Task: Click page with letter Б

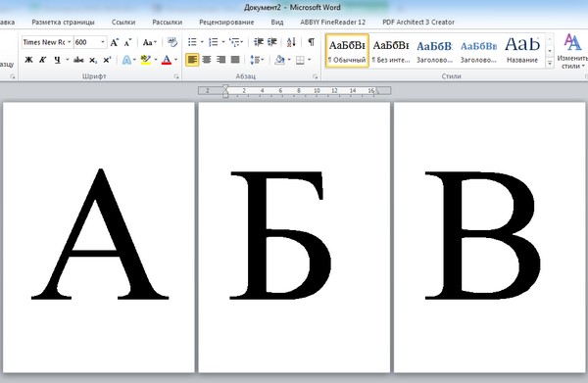Action: pyautogui.click(x=294, y=237)
